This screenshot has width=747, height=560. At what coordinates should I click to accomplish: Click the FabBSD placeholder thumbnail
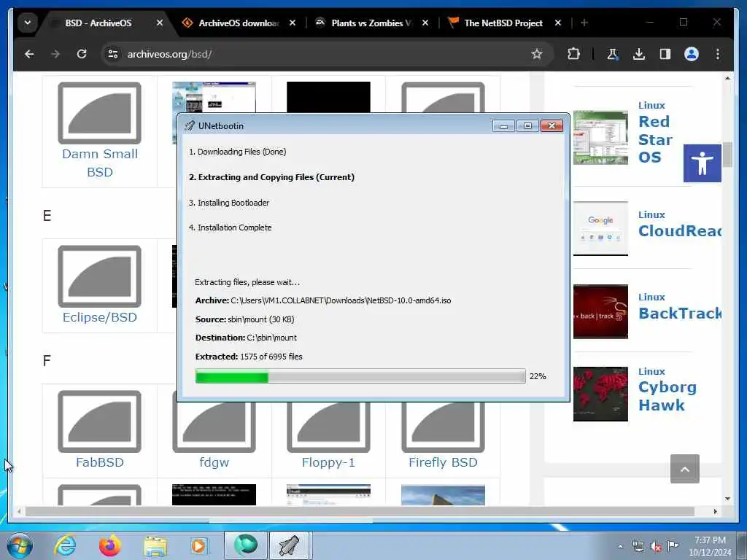(x=99, y=421)
